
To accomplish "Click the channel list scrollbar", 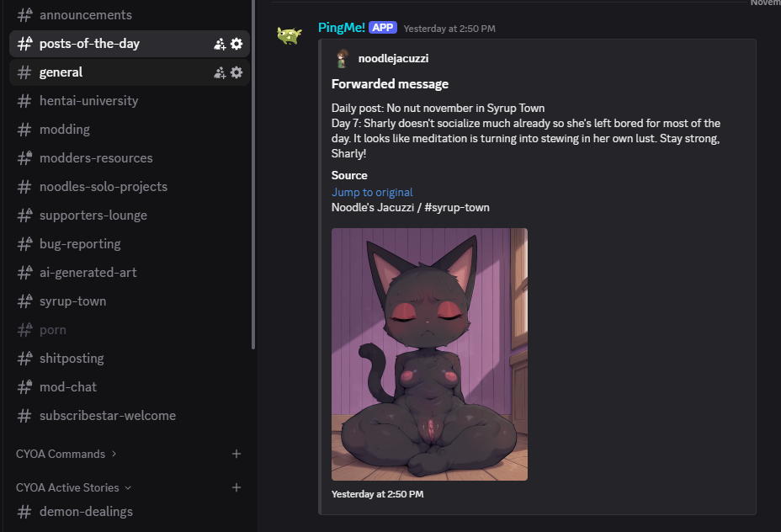I will (x=253, y=168).
